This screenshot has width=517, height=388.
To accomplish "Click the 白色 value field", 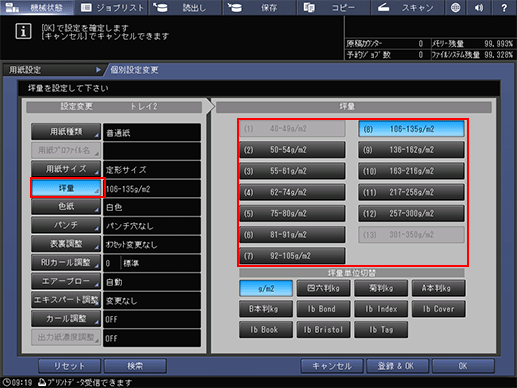I will point(152,207).
